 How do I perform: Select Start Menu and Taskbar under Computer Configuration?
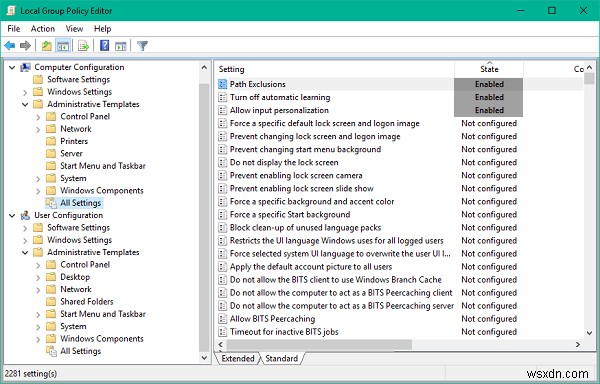tap(103, 166)
